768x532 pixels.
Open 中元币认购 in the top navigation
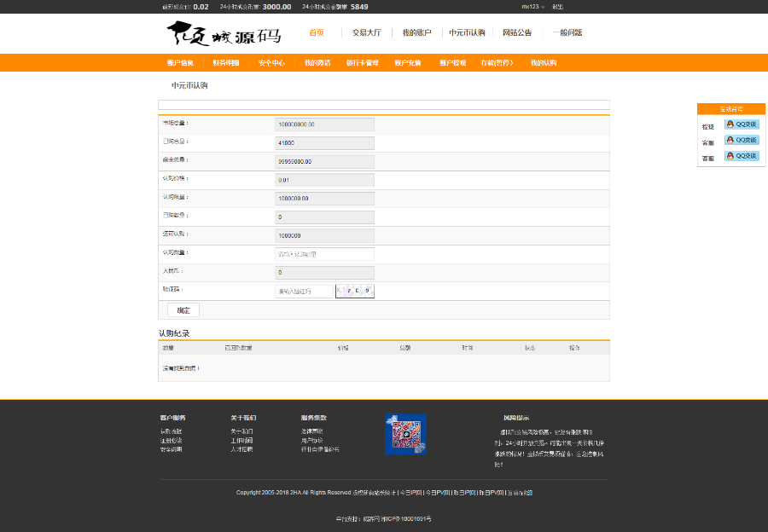467,32
